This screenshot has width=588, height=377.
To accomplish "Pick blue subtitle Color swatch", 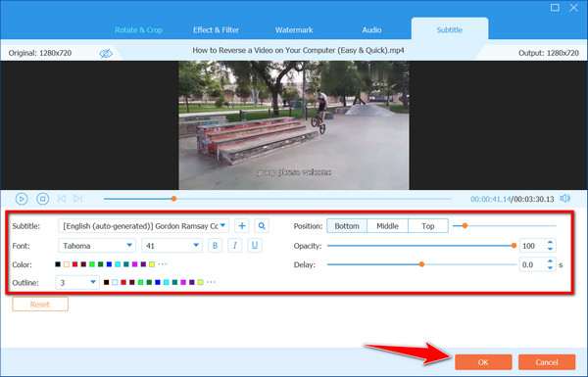I will tap(109, 264).
